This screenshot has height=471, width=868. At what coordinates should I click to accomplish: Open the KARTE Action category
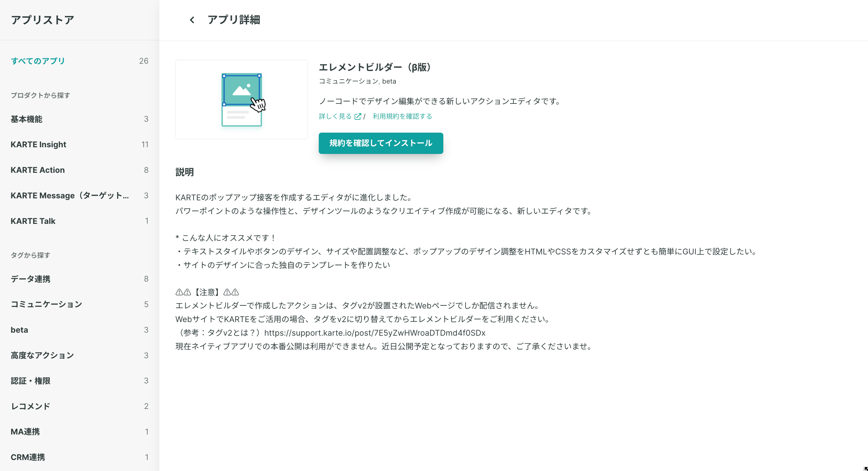pyautogui.click(x=38, y=170)
